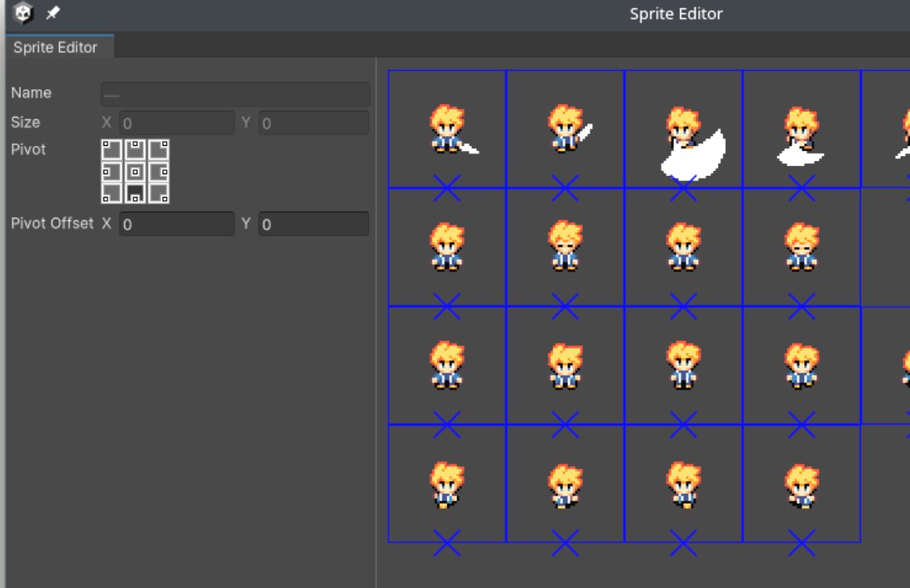Click the Godot logo icon in title bar

click(x=23, y=13)
